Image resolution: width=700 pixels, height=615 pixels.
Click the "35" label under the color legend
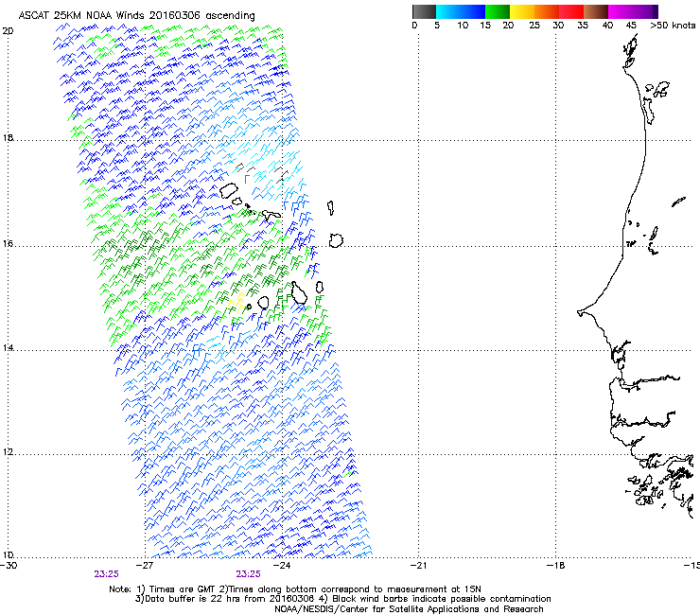pyautogui.click(x=583, y=26)
